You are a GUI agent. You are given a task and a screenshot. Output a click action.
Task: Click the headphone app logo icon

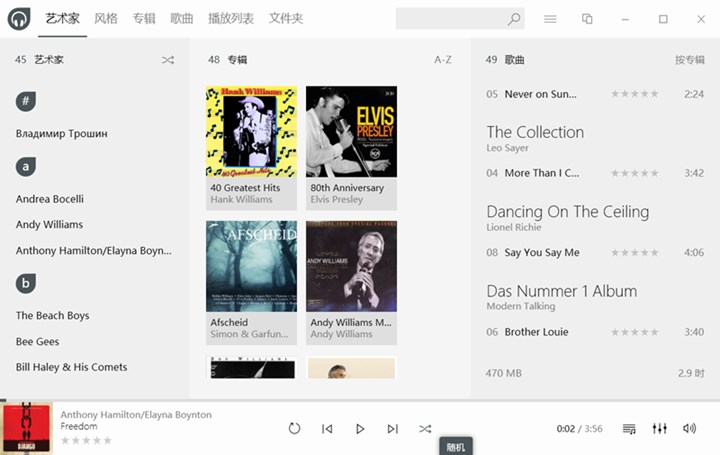[x=19, y=19]
